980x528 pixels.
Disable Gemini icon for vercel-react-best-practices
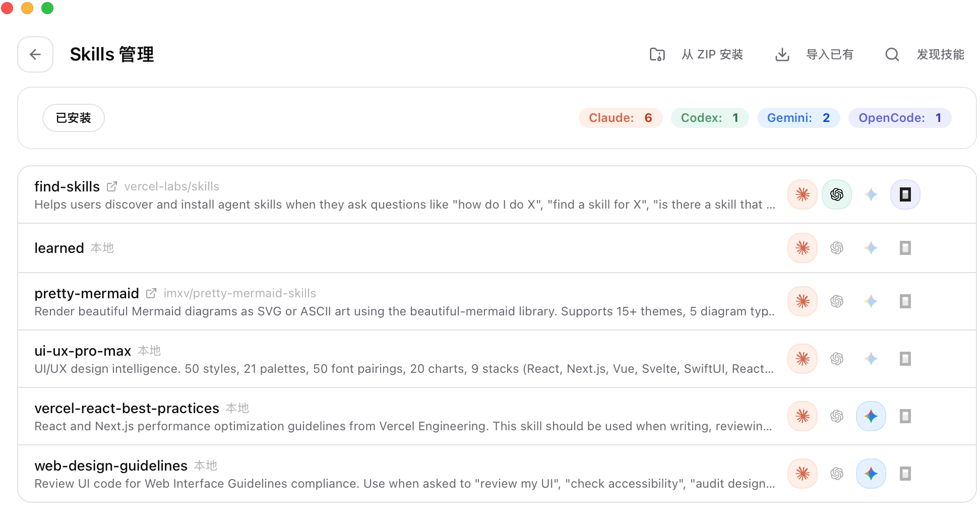(x=871, y=416)
